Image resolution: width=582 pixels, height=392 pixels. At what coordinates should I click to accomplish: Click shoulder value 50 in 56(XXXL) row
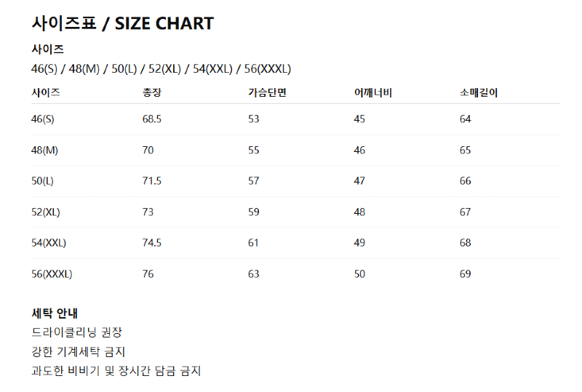[x=359, y=274]
